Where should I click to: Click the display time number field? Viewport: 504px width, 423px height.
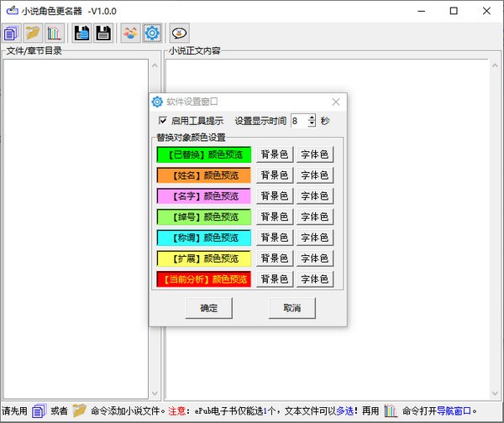(298, 121)
